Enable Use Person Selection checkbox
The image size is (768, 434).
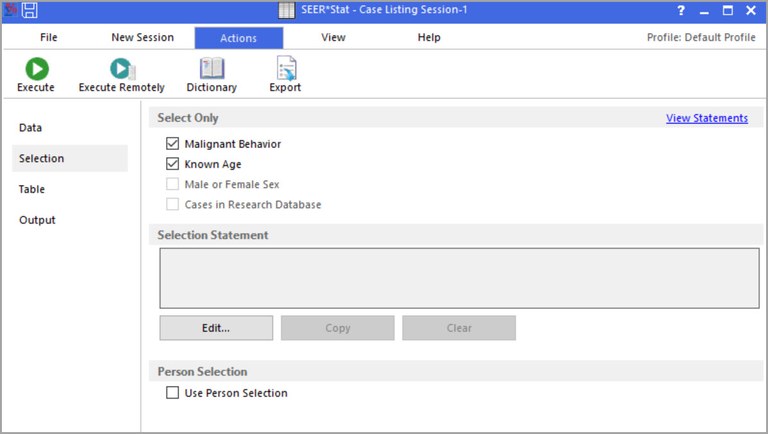pos(173,393)
